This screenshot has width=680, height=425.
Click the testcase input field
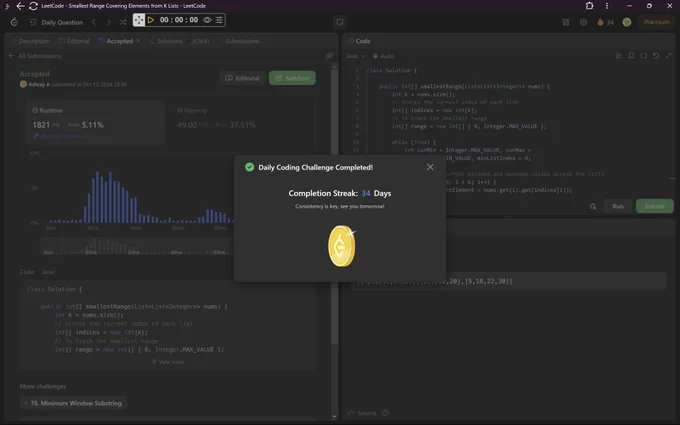(x=508, y=281)
